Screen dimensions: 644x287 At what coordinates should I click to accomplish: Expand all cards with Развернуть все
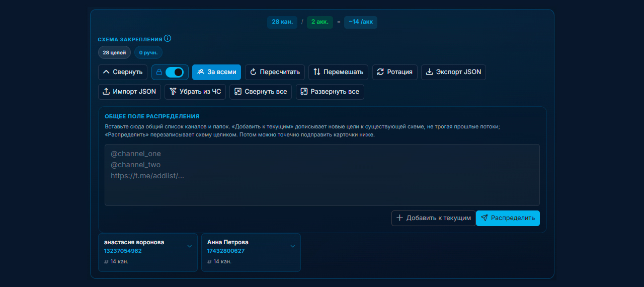(330, 92)
